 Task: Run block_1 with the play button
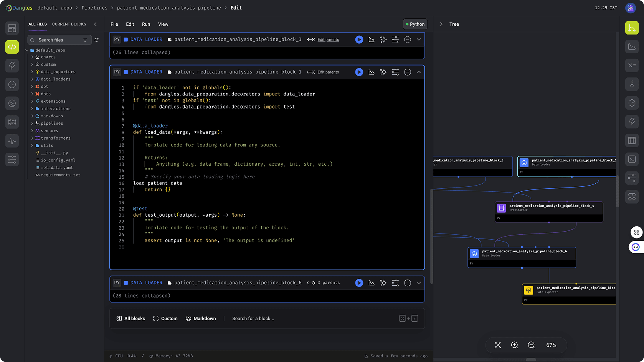[359, 72]
